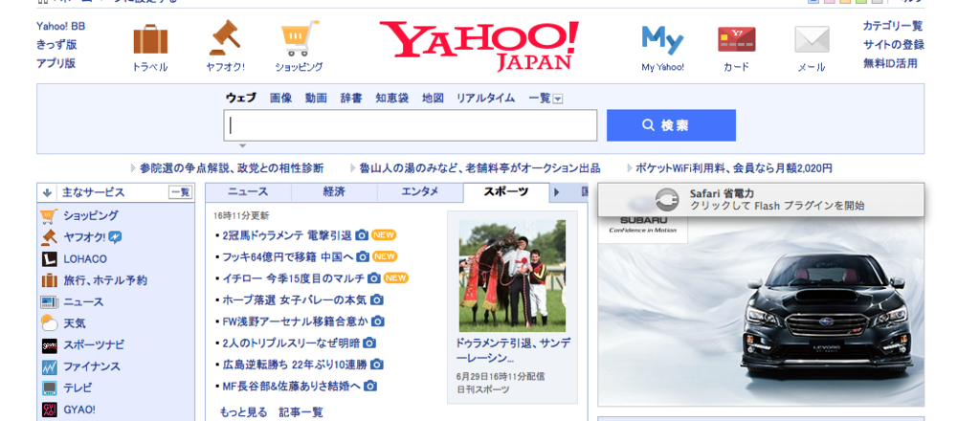Open 魯山人の湯のみ auction promo link
The height and width of the screenshot is (421, 980).
pos(479,168)
